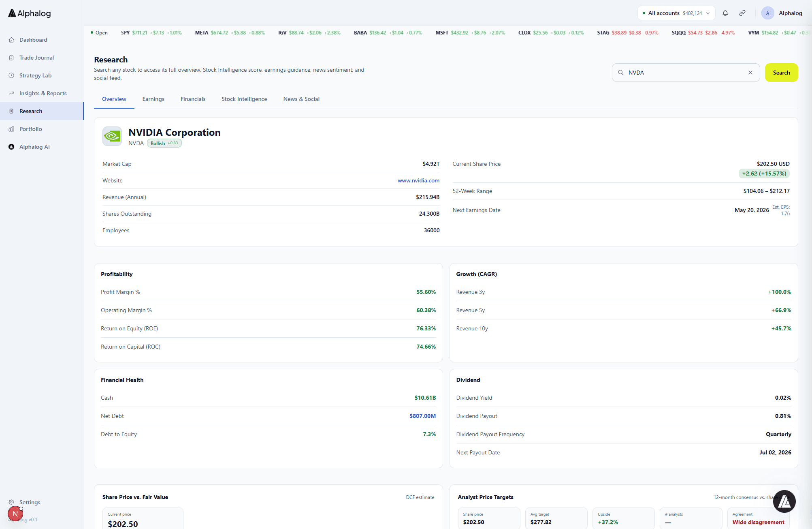Click the Strategy Lab clock icon
Screen dimensions: 812x529
click(11, 75)
